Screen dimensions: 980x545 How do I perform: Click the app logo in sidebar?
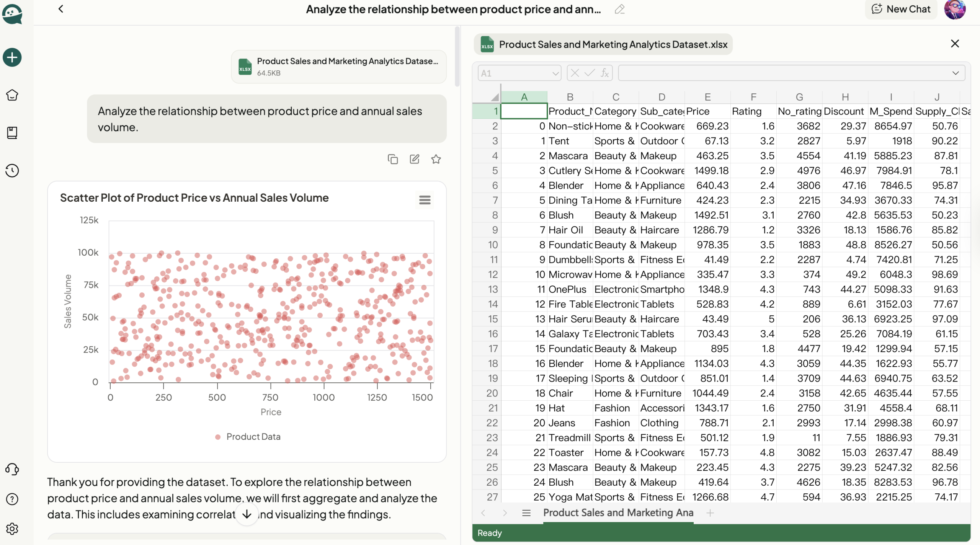pyautogui.click(x=12, y=14)
